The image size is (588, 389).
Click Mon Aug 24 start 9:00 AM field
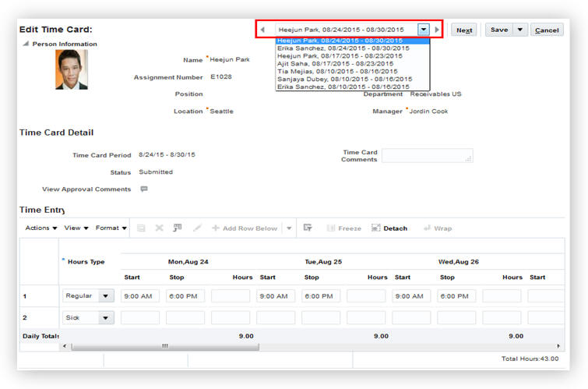(x=140, y=296)
